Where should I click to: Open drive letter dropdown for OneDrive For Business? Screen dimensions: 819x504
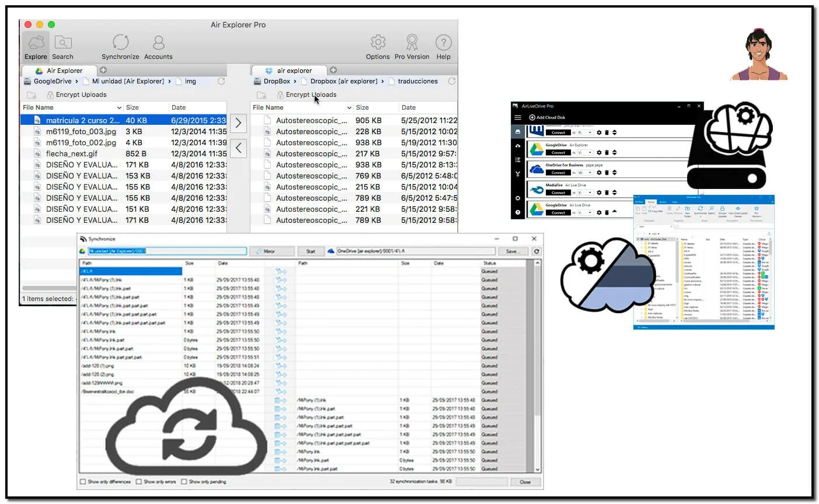coord(585,173)
